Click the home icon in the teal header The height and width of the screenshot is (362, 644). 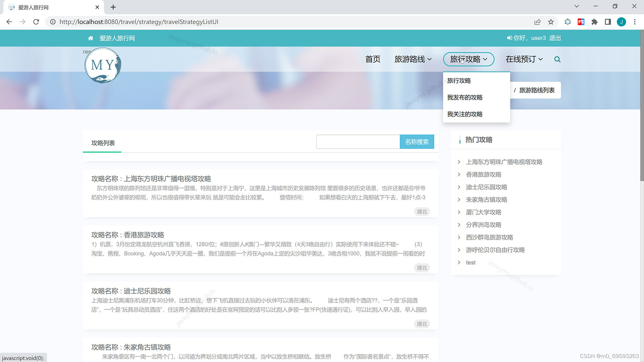click(x=91, y=38)
